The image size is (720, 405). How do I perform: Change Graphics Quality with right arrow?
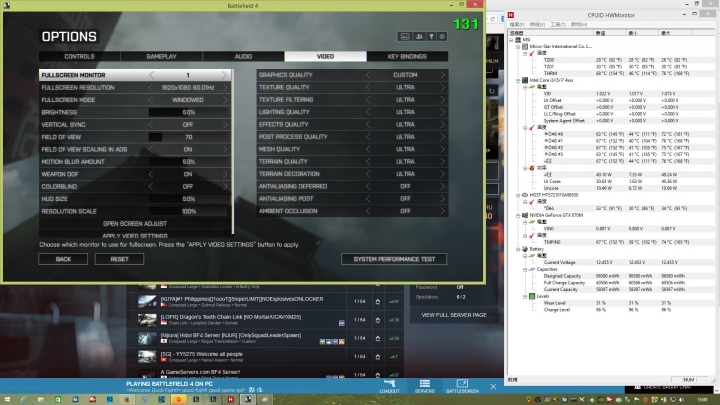[443, 74]
